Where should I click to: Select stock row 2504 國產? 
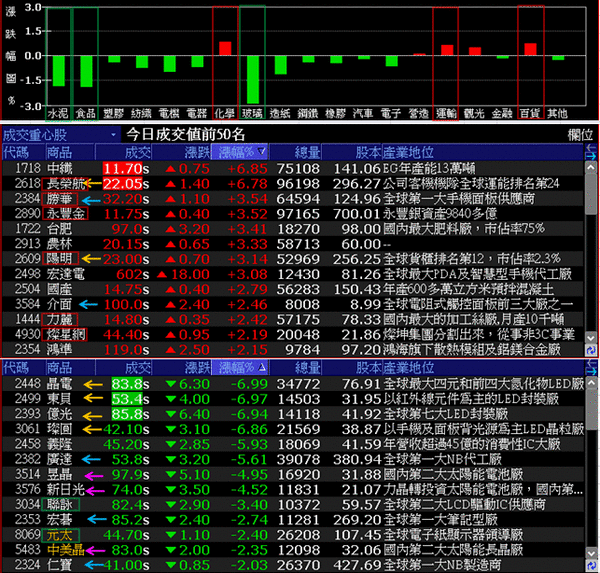click(293, 289)
